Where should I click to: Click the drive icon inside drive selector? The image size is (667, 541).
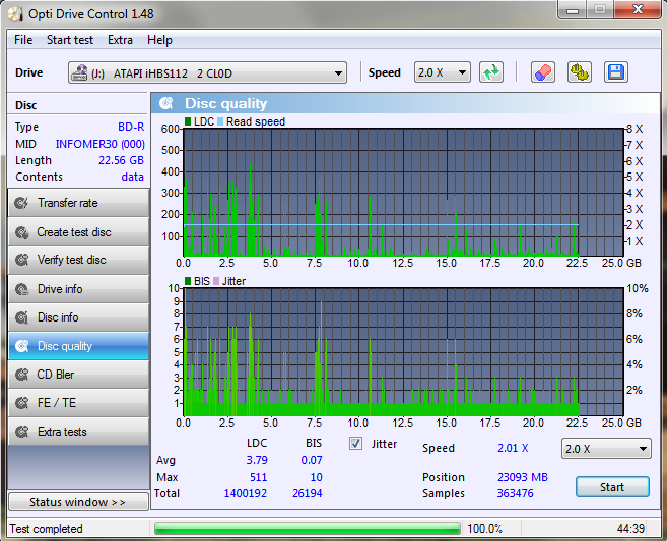[x=79, y=73]
